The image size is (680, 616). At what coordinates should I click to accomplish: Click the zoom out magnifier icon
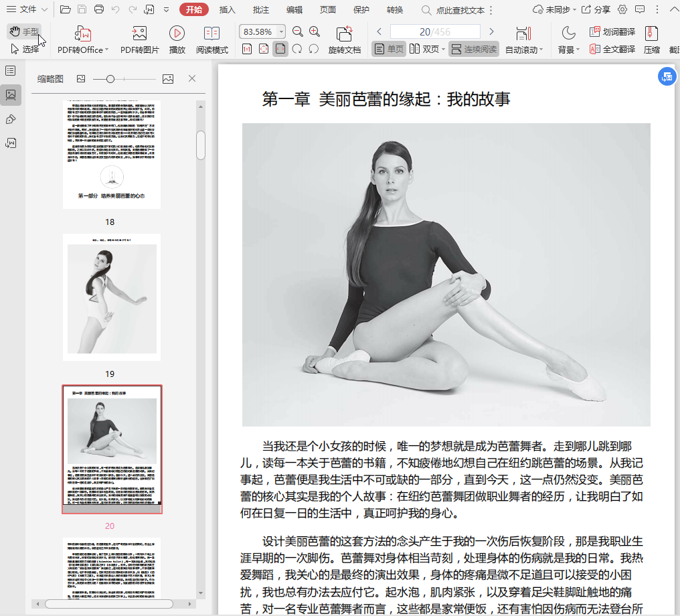pyautogui.click(x=297, y=31)
